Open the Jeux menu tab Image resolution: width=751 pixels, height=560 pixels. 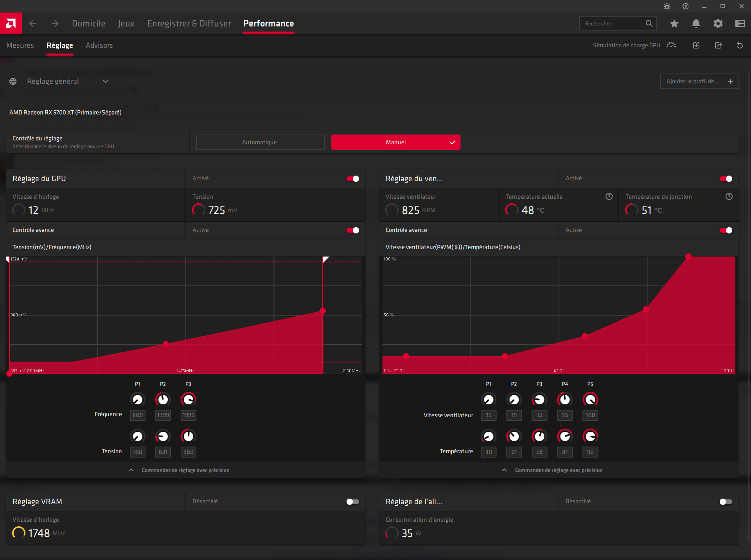[126, 23]
